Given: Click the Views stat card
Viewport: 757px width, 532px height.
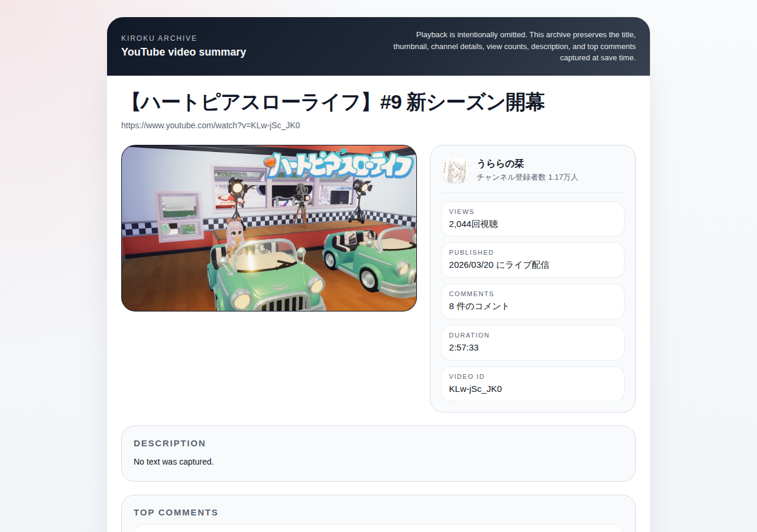Looking at the screenshot, I should pyautogui.click(x=533, y=219).
